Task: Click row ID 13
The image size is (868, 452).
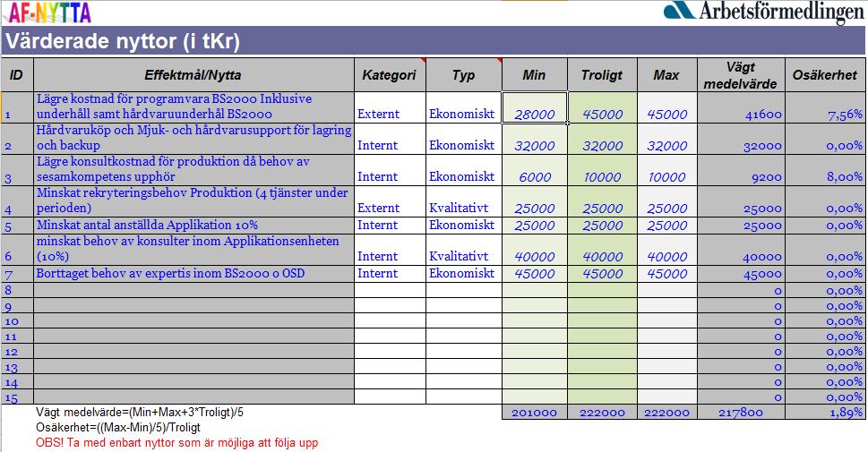Action: click(x=17, y=366)
